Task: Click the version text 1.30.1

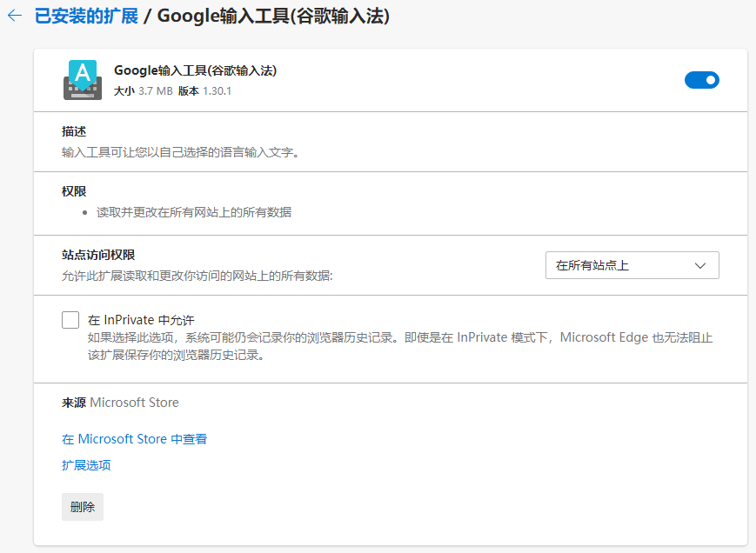Action: tap(217, 91)
